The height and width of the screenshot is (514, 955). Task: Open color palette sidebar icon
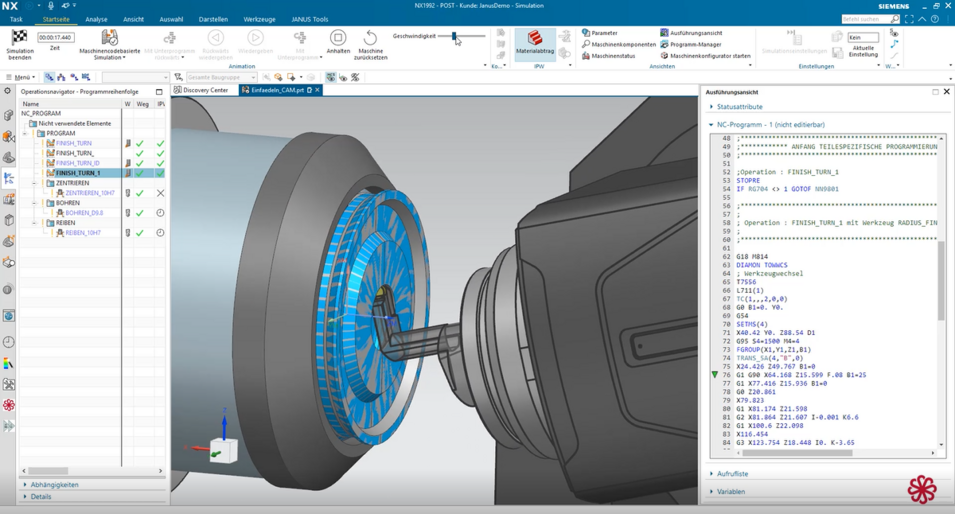click(x=9, y=364)
